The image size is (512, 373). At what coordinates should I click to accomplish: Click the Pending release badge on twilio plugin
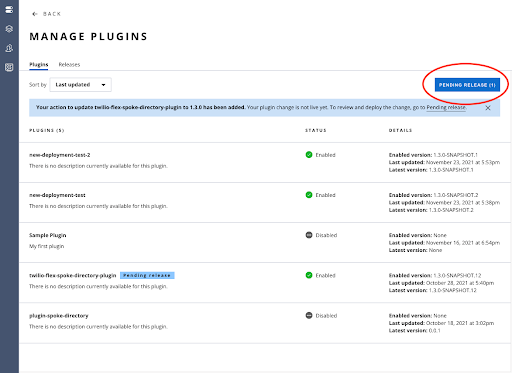tap(147, 275)
